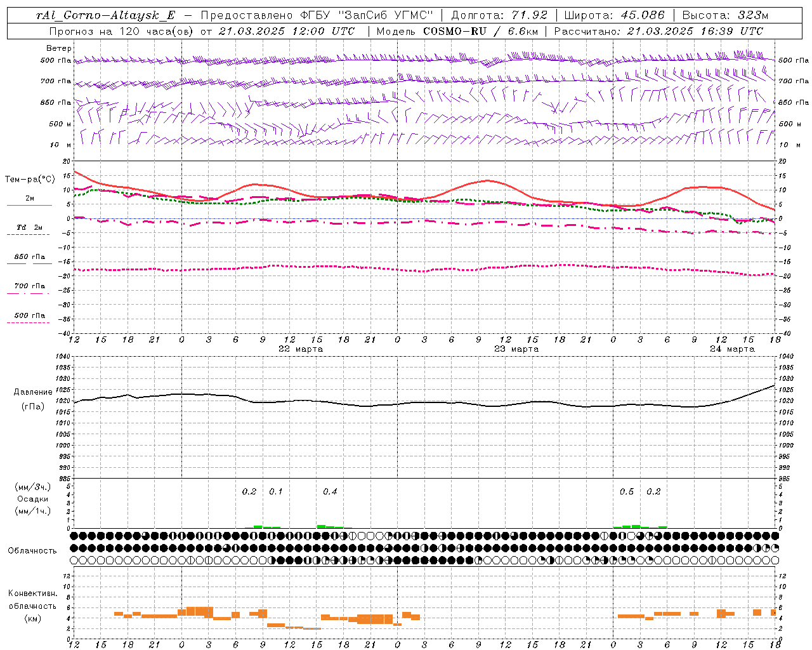Screen dimensions: 812x650
Task: Click the (мм/3ч.) unit label
Action: 32,487
